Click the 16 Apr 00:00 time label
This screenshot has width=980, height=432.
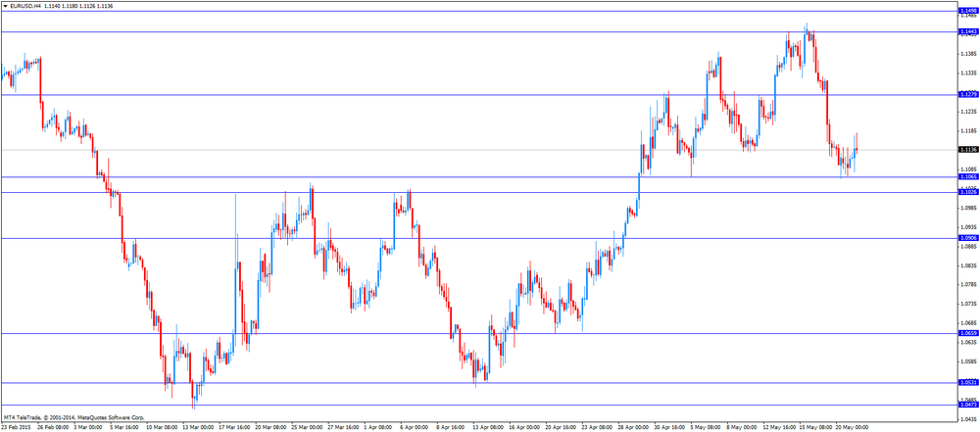[523, 428]
